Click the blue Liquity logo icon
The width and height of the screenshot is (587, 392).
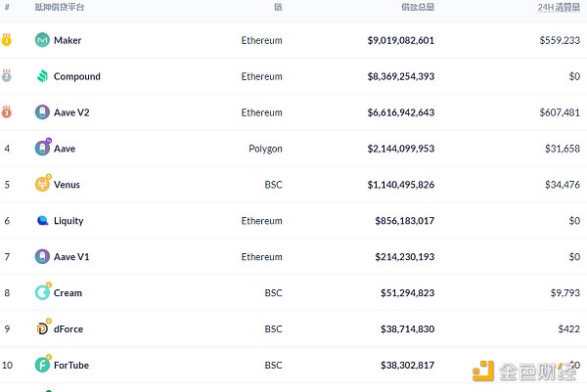point(42,221)
